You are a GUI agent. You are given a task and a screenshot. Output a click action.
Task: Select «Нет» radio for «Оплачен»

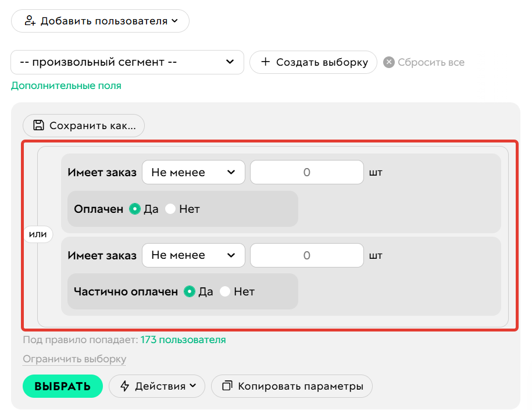pyautogui.click(x=170, y=208)
